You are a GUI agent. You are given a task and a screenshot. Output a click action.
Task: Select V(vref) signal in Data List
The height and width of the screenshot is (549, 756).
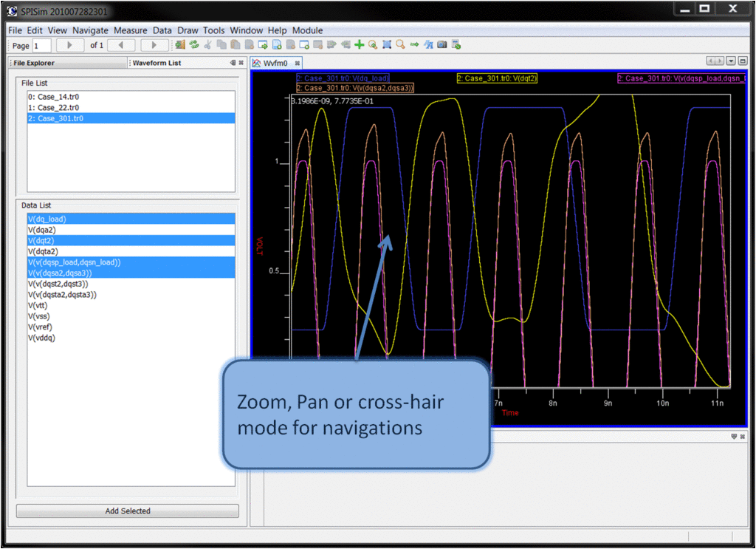point(41,327)
